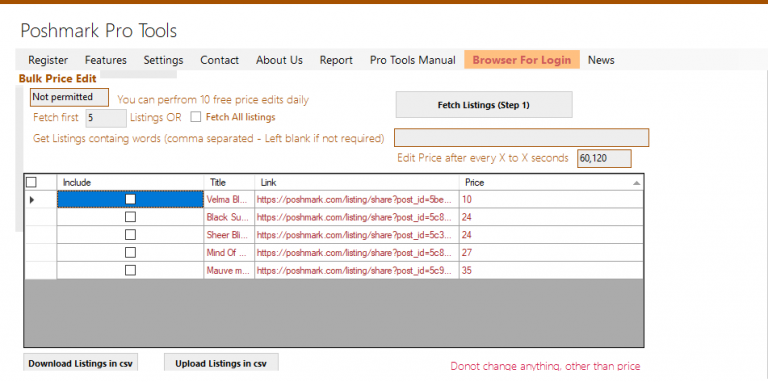
Task: Open the Mauve listing Poshmark link cell
Action: tap(357, 270)
